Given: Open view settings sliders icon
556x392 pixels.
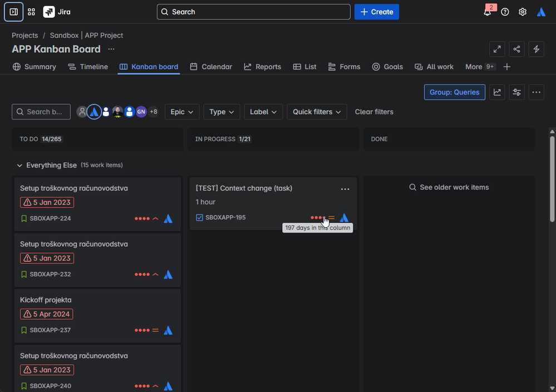Looking at the screenshot, I should click(516, 92).
